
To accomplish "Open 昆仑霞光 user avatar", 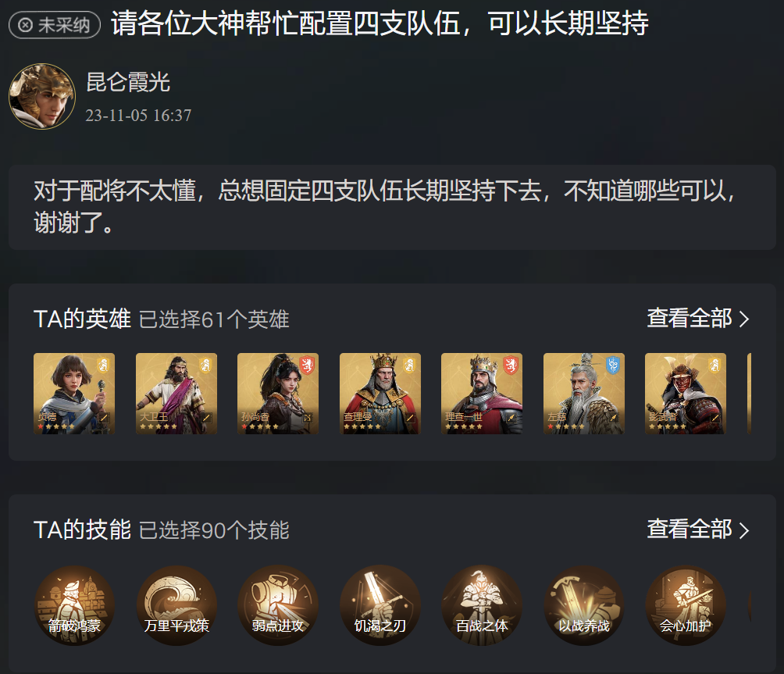I will [42, 96].
